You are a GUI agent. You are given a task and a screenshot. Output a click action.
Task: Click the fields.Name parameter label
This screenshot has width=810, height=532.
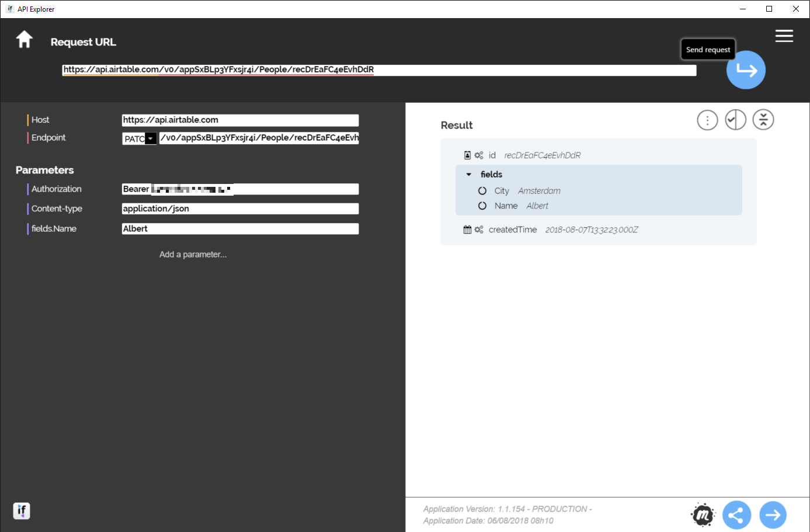pos(54,229)
